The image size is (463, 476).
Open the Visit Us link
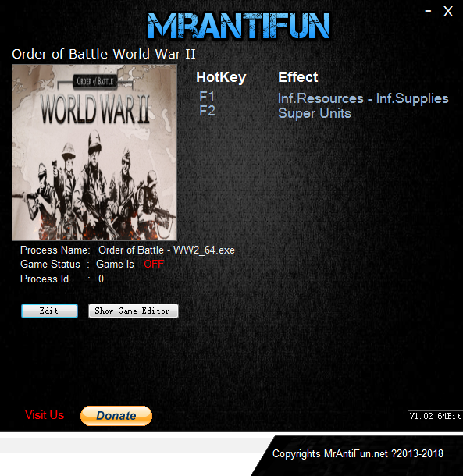pos(45,415)
